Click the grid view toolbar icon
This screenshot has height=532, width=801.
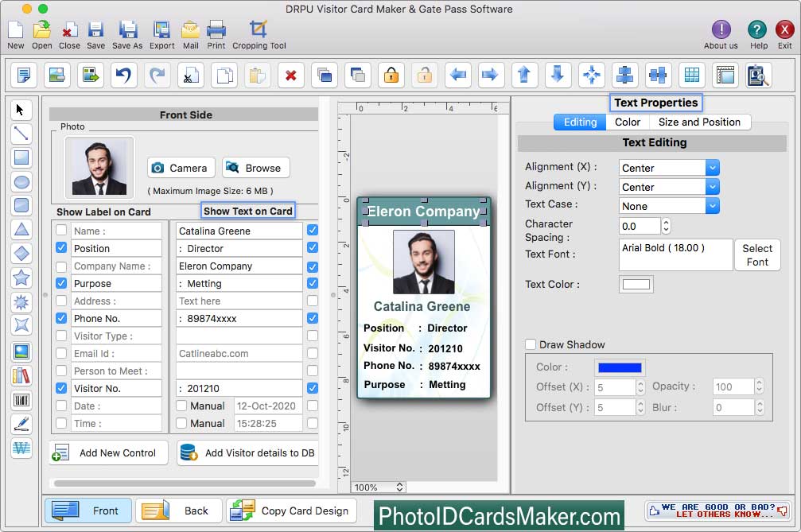[692, 75]
